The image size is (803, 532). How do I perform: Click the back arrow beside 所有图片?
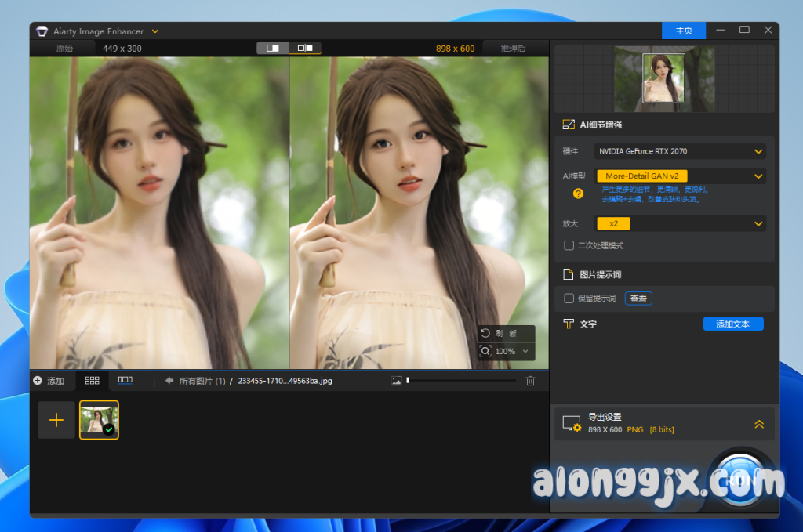pyautogui.click(x=169, y=381)
